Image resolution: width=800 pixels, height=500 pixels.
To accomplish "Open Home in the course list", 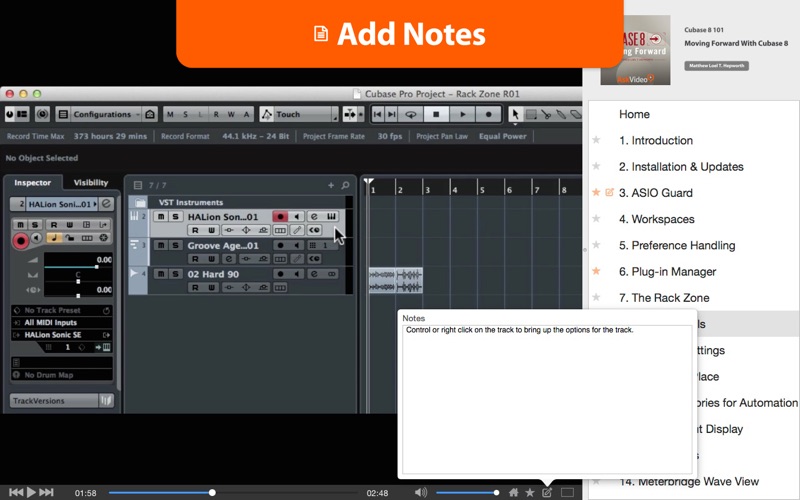I will tap(634, 114).
